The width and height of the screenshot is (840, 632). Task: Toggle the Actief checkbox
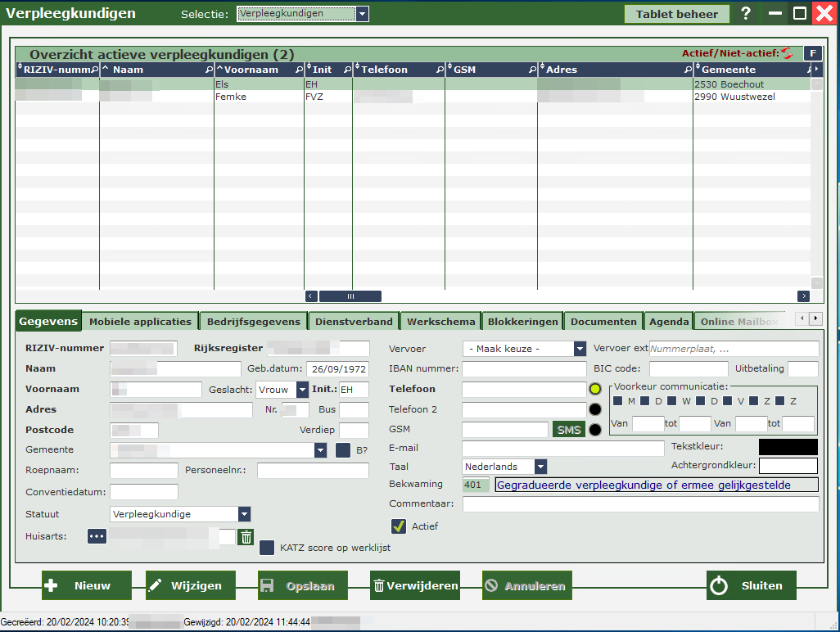[399, 526]
